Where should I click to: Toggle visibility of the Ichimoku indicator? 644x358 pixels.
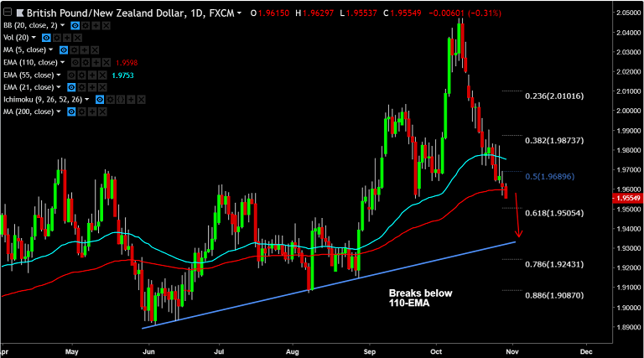point(100,100)
